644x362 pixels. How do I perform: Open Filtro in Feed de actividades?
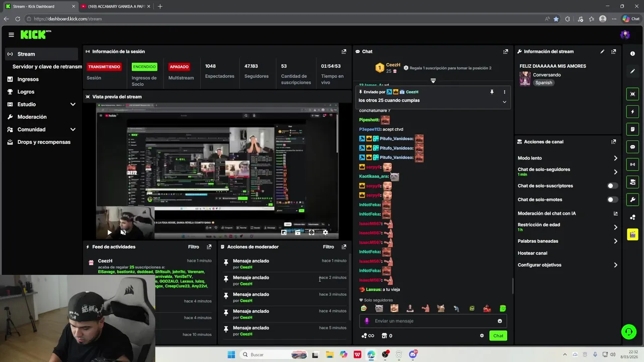click(194, 247)
